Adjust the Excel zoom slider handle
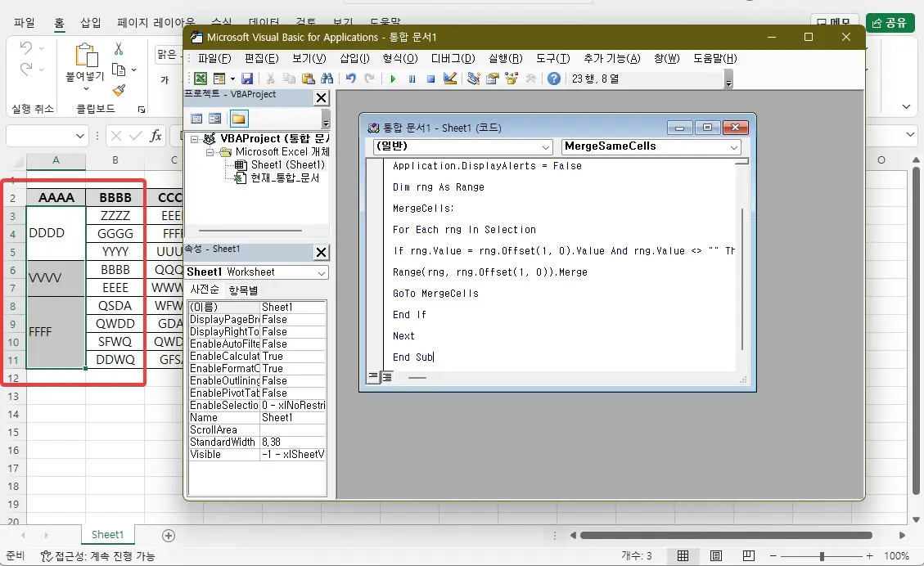924x566 pixels. point(822,556)
